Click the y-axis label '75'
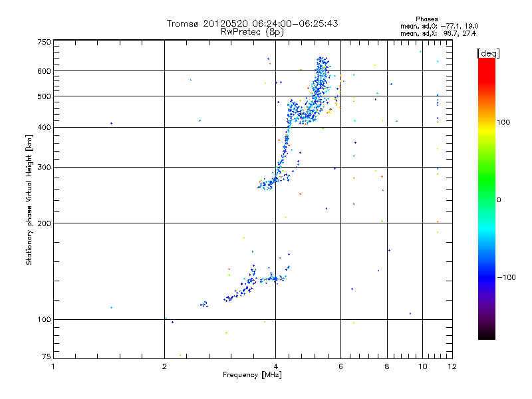Viewport: 532px width, 399px height. click(47, 356)
